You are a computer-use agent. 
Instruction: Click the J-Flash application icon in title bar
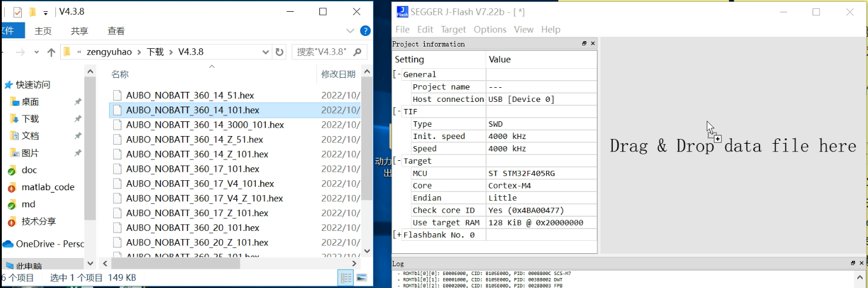[x=402, y=12]
